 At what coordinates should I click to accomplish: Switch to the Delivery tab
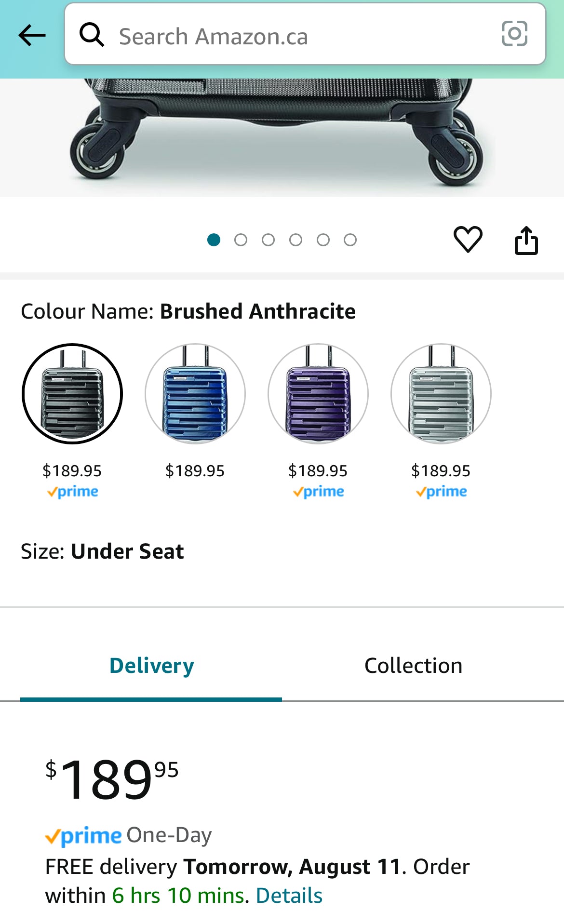(x=151, y=666)
